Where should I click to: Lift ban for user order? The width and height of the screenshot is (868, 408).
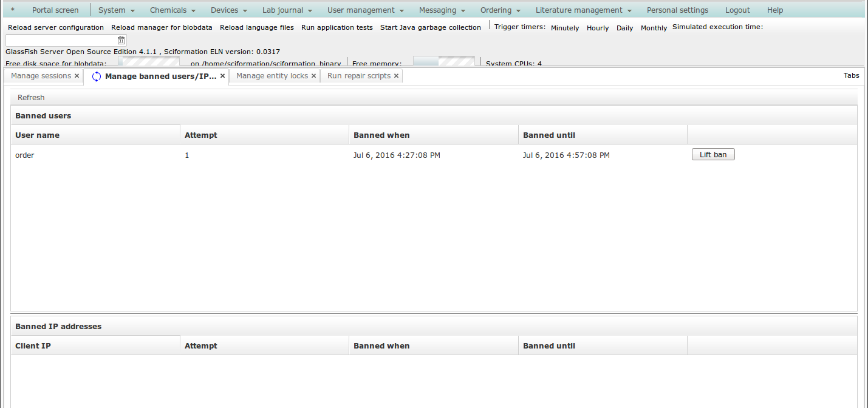coord(713,155)
